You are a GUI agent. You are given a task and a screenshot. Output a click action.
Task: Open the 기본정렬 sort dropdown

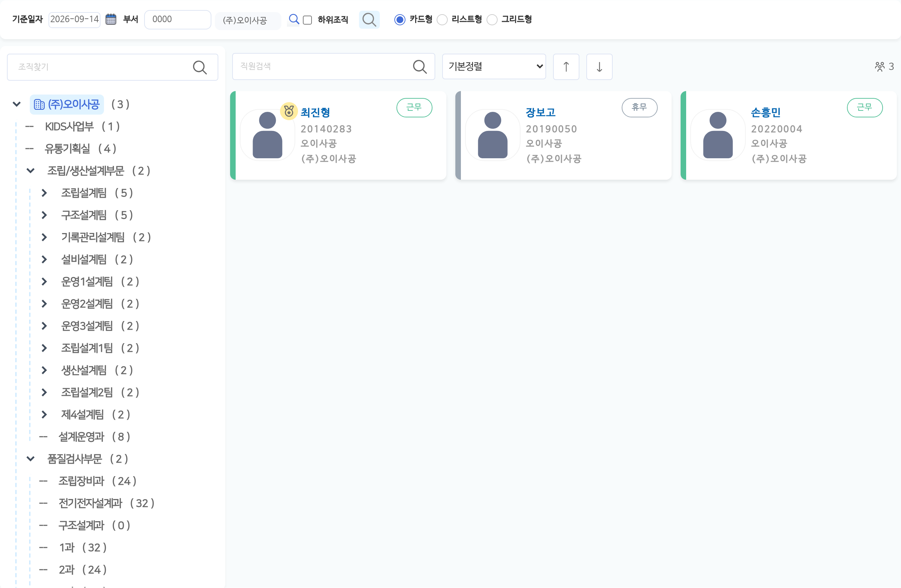click(x=494, y=66)
